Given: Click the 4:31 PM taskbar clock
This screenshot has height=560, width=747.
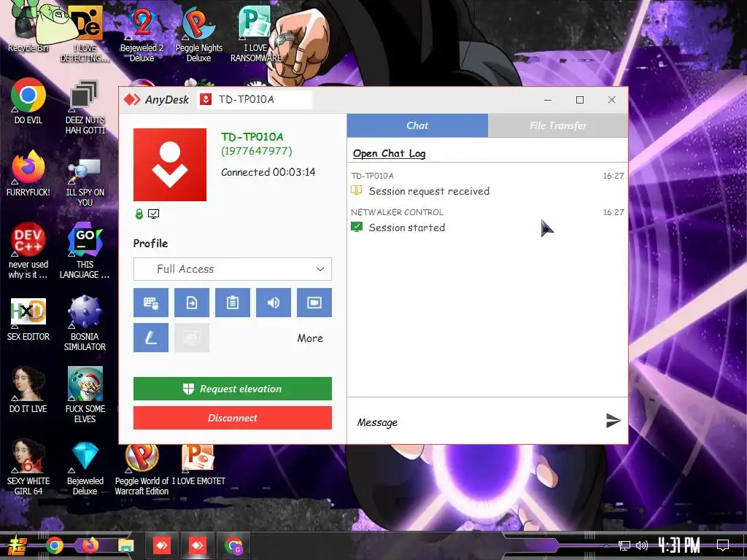Looking at the screenshot, I should pyautogui.click(x=679, y=545).
